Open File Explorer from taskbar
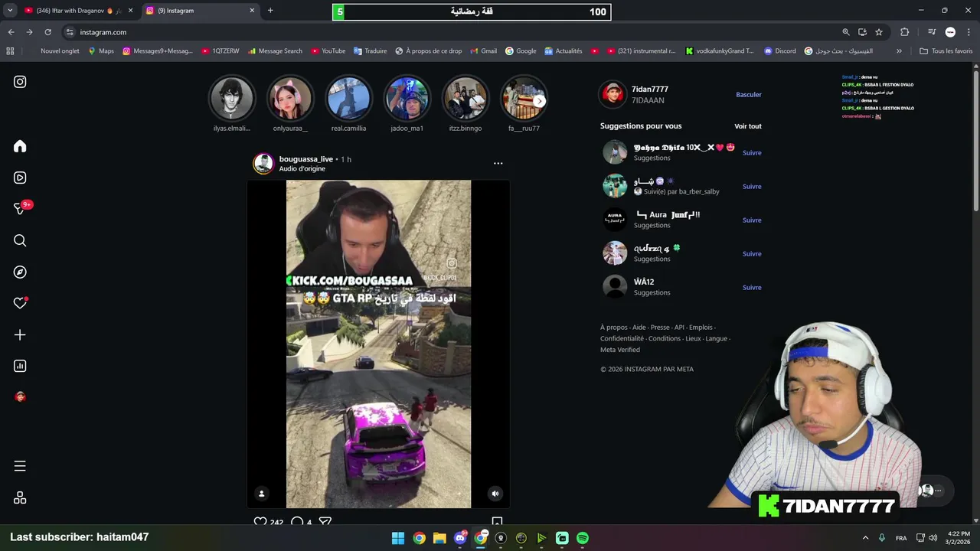The height and width of the screenshot is (551, 980). (439, 538)
